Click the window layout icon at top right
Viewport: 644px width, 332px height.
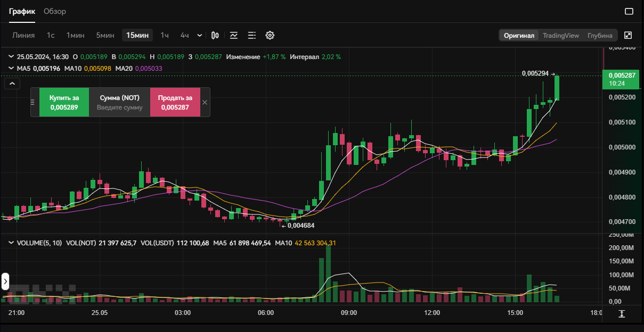coord(629,11)
